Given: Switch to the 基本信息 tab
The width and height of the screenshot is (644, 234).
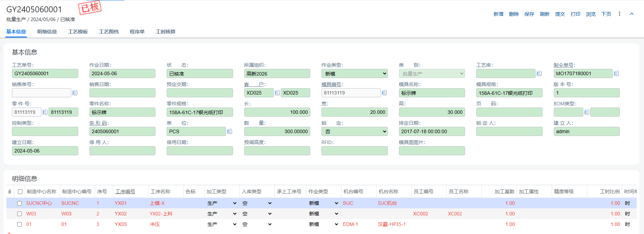Looking at the screenshot, I should coord(16,32).
